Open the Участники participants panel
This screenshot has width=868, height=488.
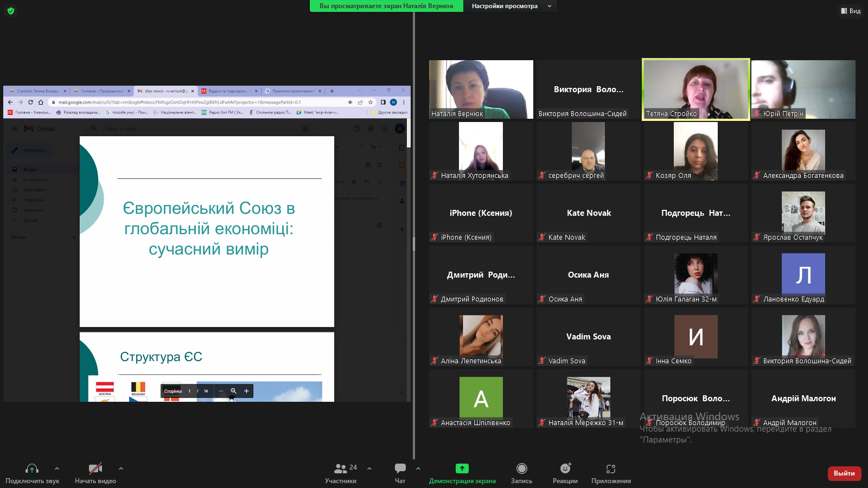(x=341, y=473)
